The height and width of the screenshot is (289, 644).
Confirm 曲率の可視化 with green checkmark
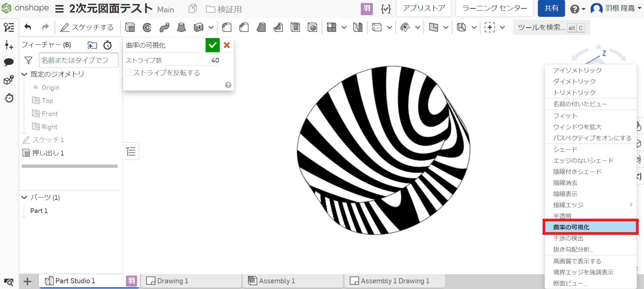click(x=213, y=45)
